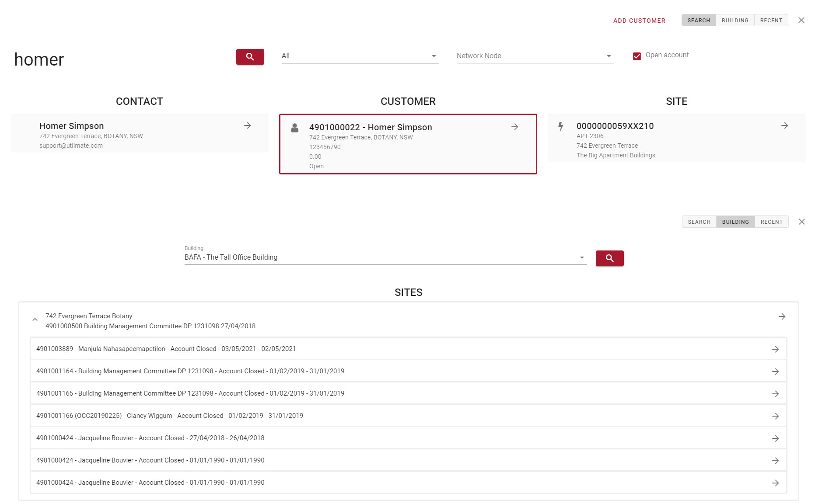Screen dimensions: 815x504
Task: Open customer 4901000022 using its arrow
Action: click(515, 127)
